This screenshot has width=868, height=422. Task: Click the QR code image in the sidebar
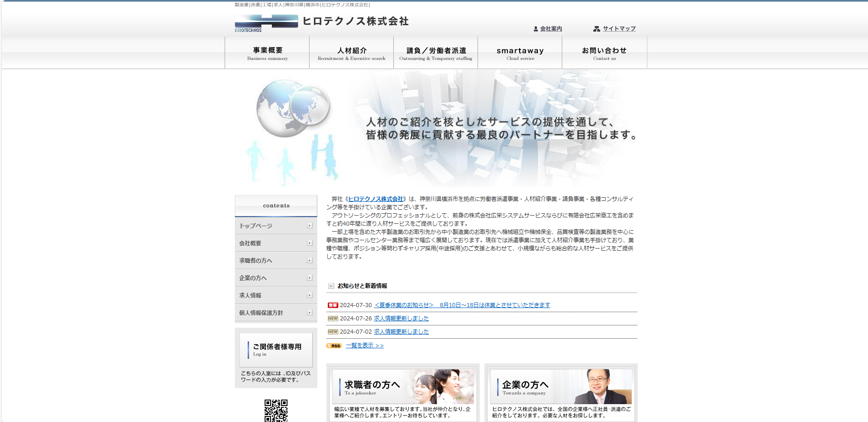276,411
